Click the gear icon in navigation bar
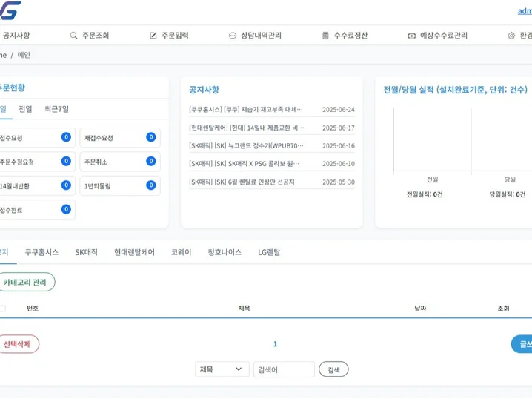 [511, 36]
